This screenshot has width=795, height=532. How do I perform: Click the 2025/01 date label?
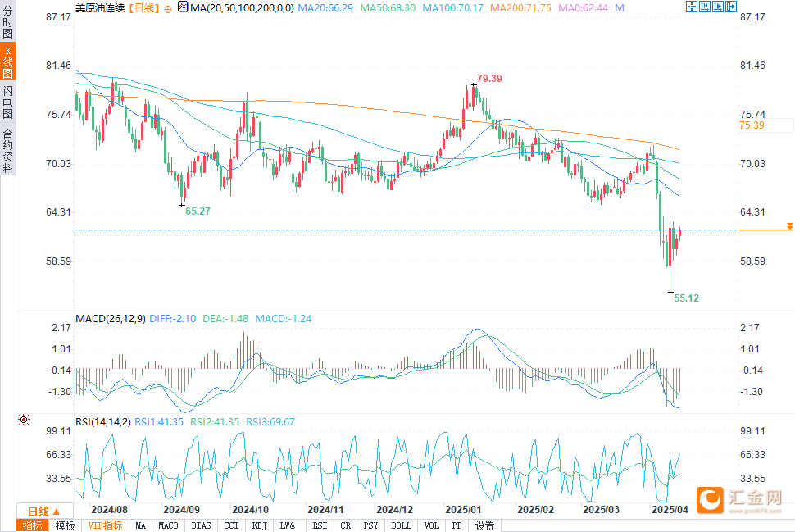coord(463,509)
